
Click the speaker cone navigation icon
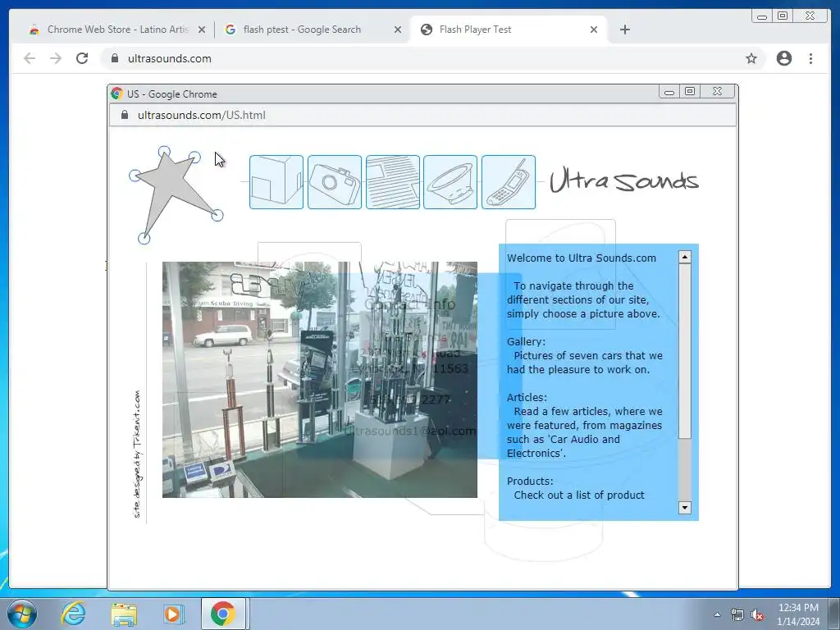(x=450, y=182)
